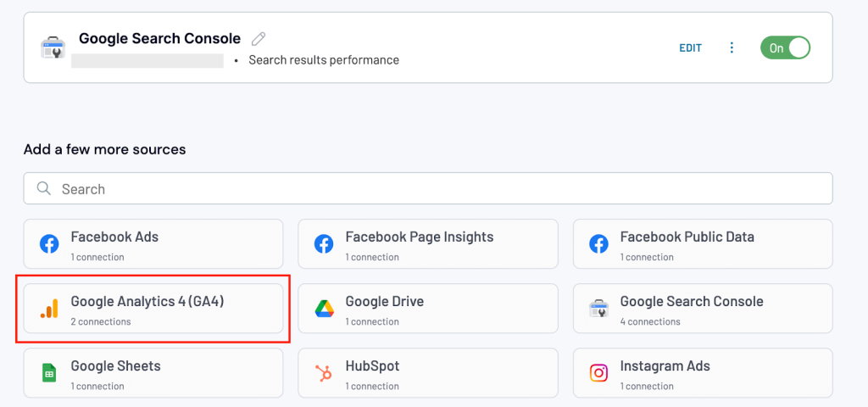The width and height of the screenshot is (868, 407).
Task: Click the Instagram Ads camera icon
Action: (x=598, y=373)
